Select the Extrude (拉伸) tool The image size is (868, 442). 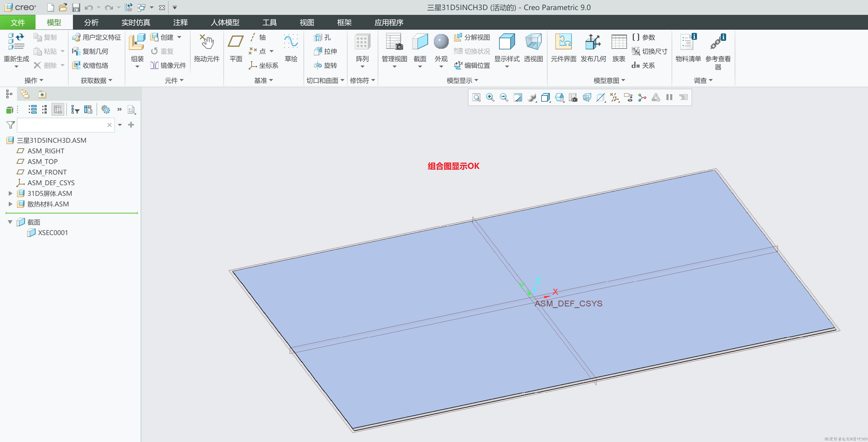click(x=325, y=51)
